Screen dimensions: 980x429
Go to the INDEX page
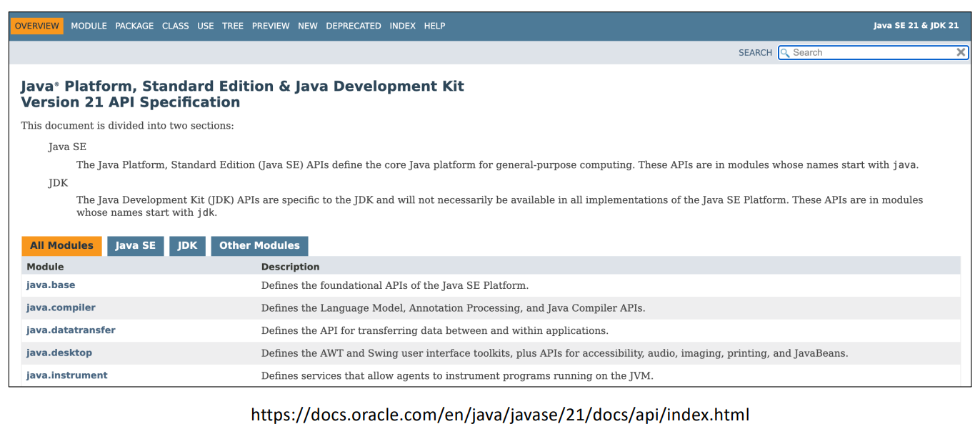402,26
